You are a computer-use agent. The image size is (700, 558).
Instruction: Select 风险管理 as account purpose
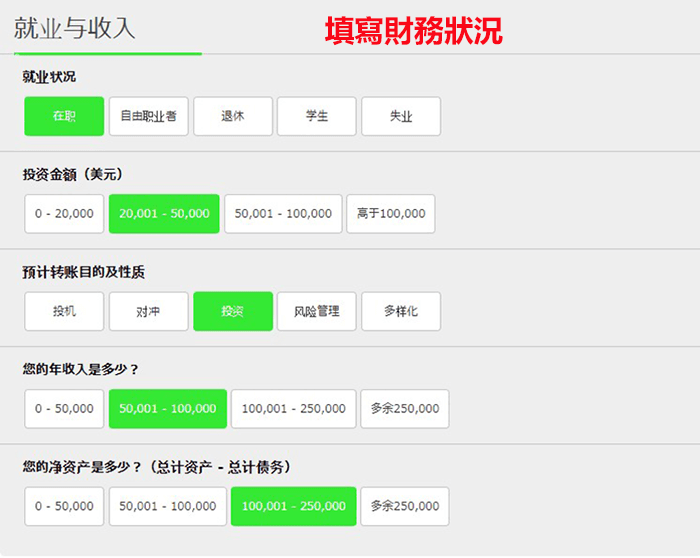316,311
